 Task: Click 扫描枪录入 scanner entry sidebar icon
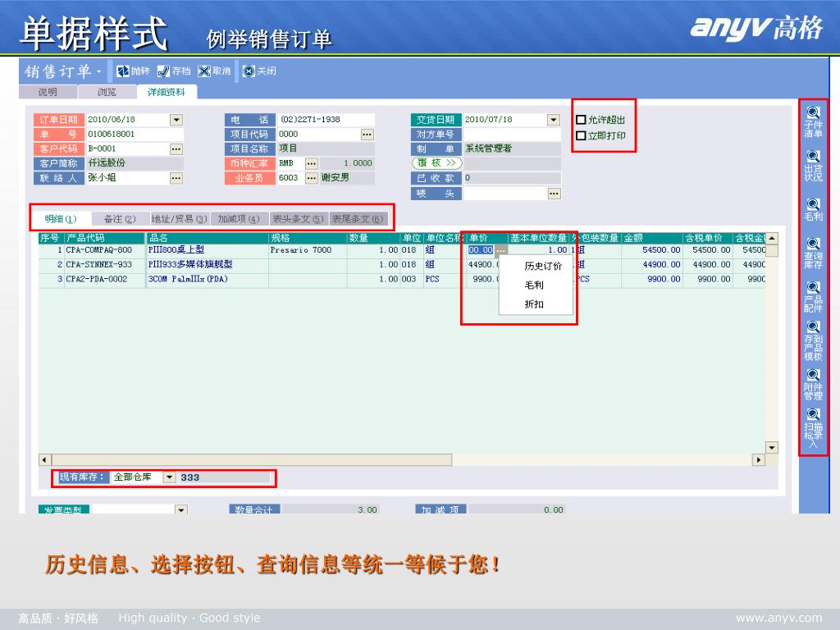(813, 428)
